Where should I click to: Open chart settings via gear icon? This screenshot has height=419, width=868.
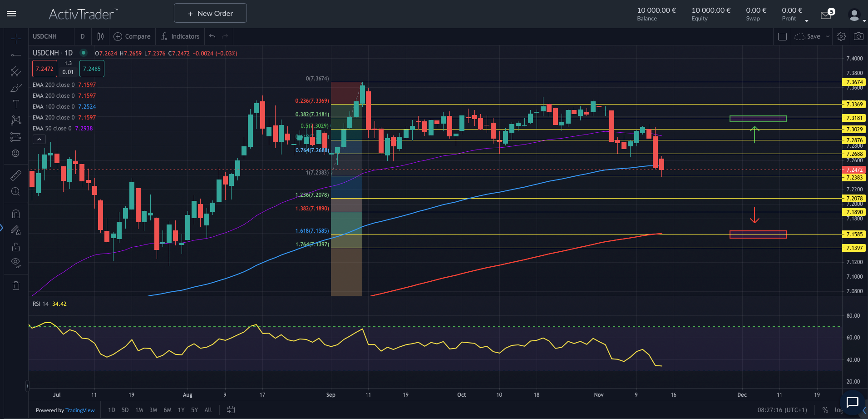point(841,36)
